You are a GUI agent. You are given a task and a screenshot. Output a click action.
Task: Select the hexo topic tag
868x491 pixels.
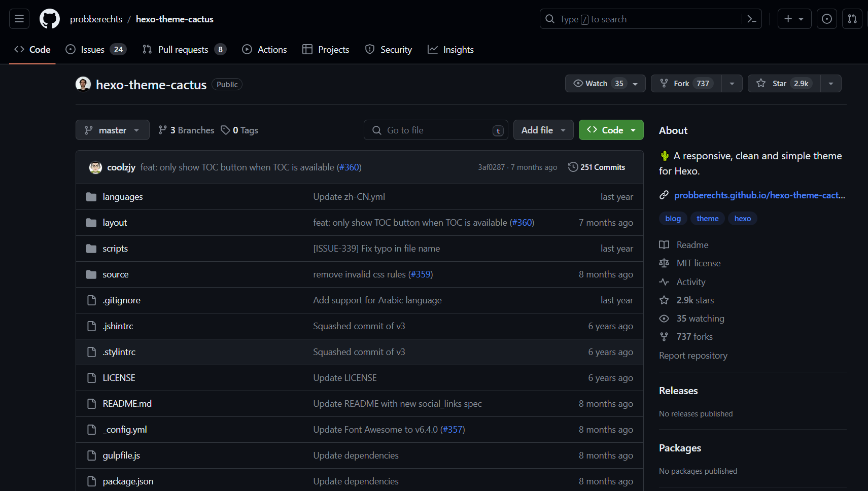coord(743,219)
